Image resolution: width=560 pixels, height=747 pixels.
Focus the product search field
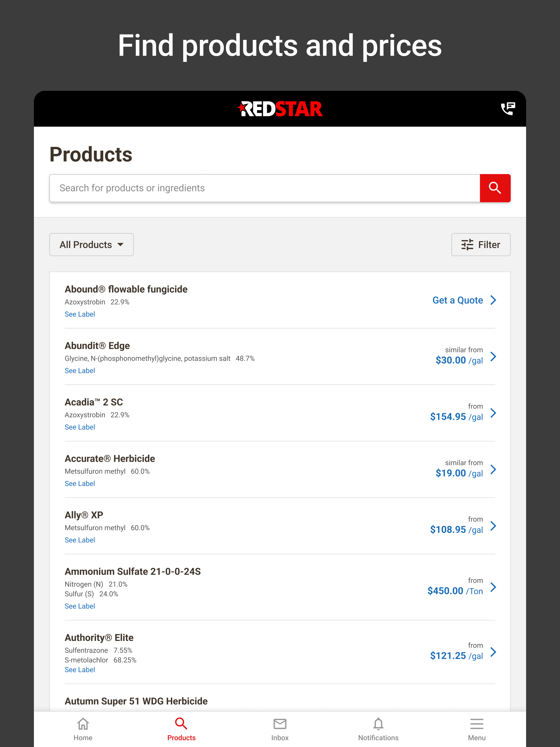coord(265,188)
